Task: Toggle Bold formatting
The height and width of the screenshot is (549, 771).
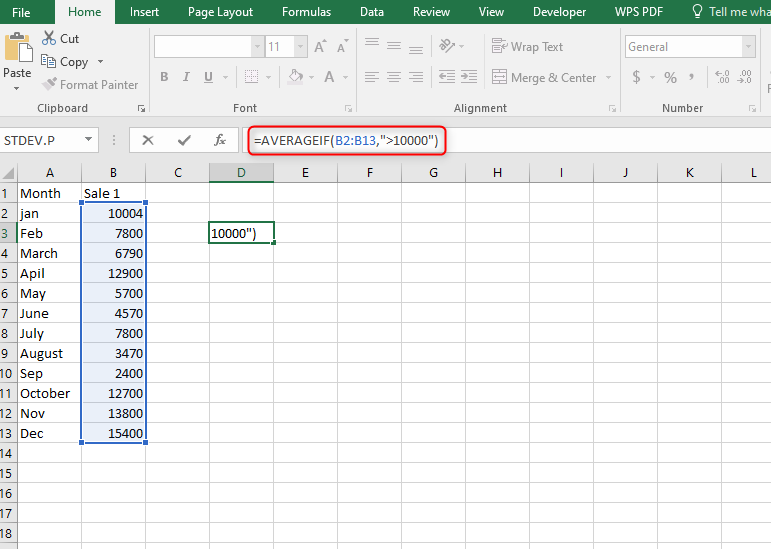Action: pos(164,78)
